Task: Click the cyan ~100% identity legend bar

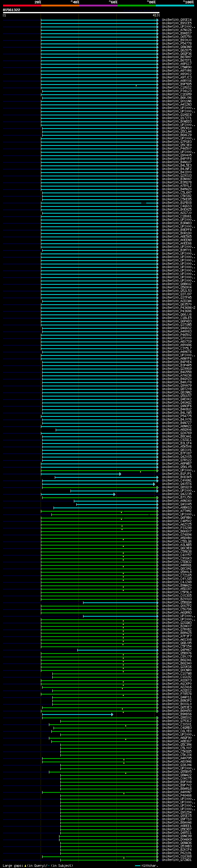Action: [175, 6]
